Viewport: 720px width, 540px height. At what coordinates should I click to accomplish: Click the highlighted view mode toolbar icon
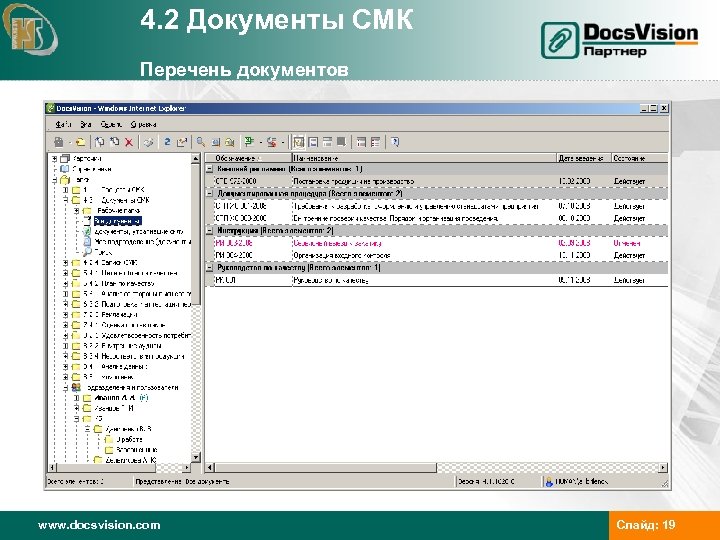tap(299, 142)
